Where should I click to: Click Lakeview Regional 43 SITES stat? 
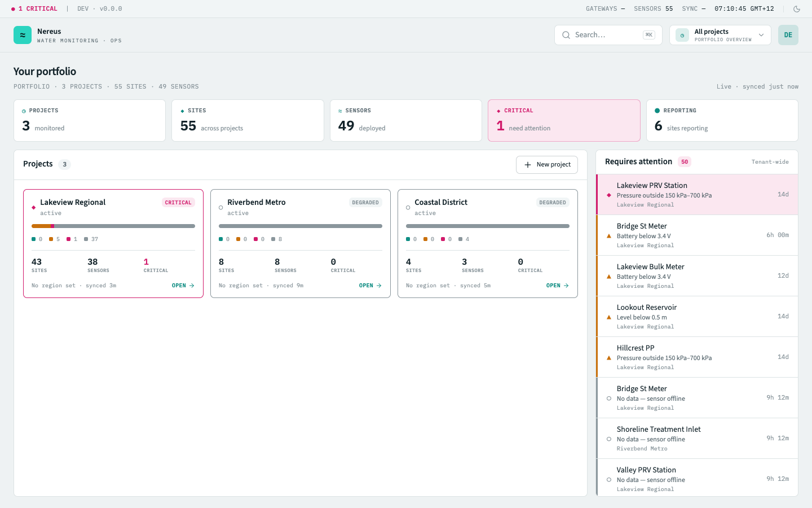tap(39, 265)
